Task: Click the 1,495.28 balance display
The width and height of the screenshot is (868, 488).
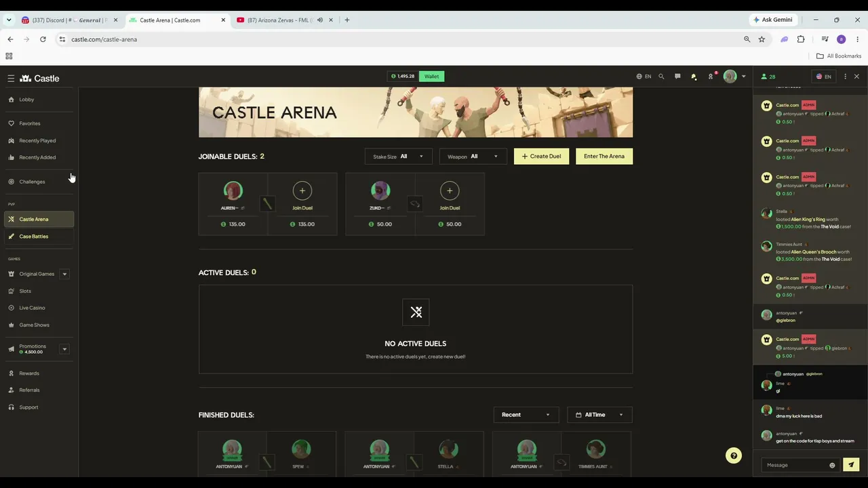Action: pos(403,77)
